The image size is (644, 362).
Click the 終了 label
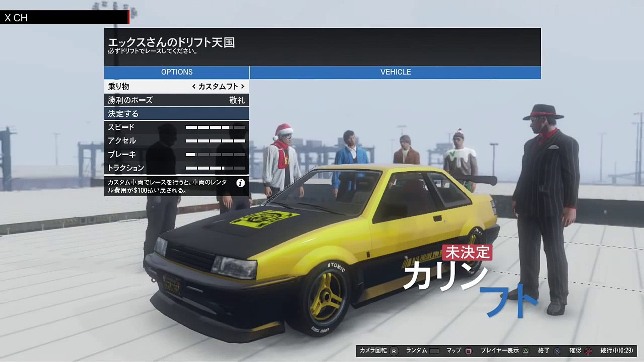544,351
